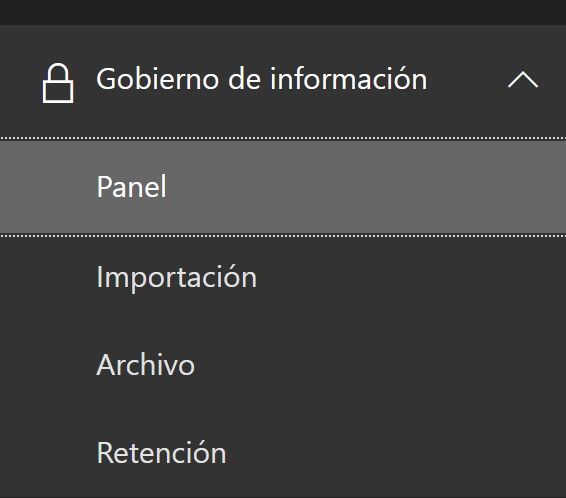
Task: Click the padlock icon beside Gobierno de información
Action: coord(58,83)
